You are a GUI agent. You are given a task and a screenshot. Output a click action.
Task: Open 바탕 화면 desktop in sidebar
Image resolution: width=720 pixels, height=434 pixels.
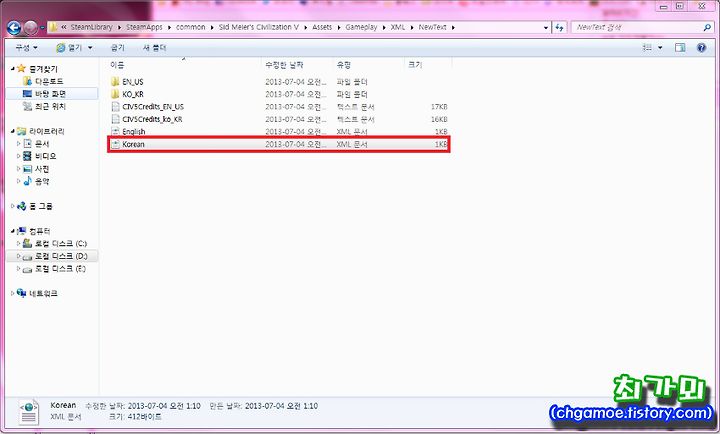[x=51, y=94]
